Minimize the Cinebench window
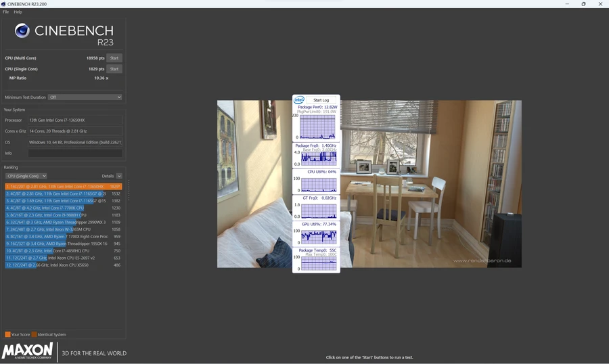The image size is (609, 364). tap(567, 4)
